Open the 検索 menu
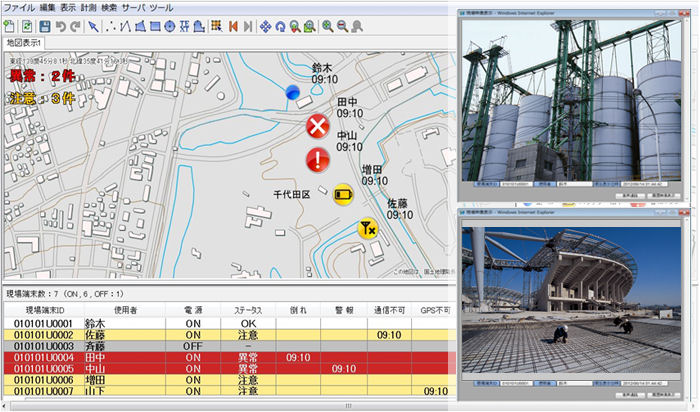700x412 pixels. tap(110, 7)
